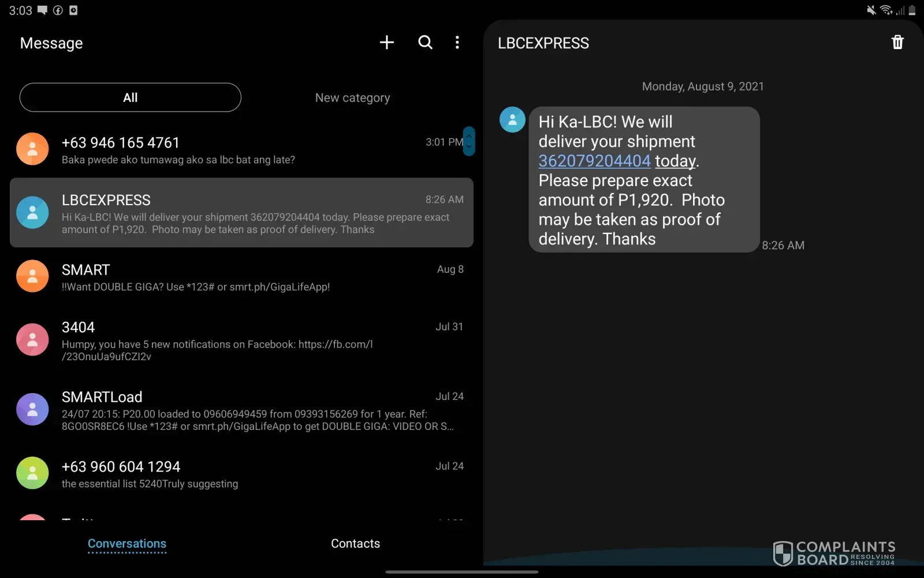The image size is (924, 578).
Task: Grab the conversation list fast-scroll handle
Action: [x=469, y=141]
